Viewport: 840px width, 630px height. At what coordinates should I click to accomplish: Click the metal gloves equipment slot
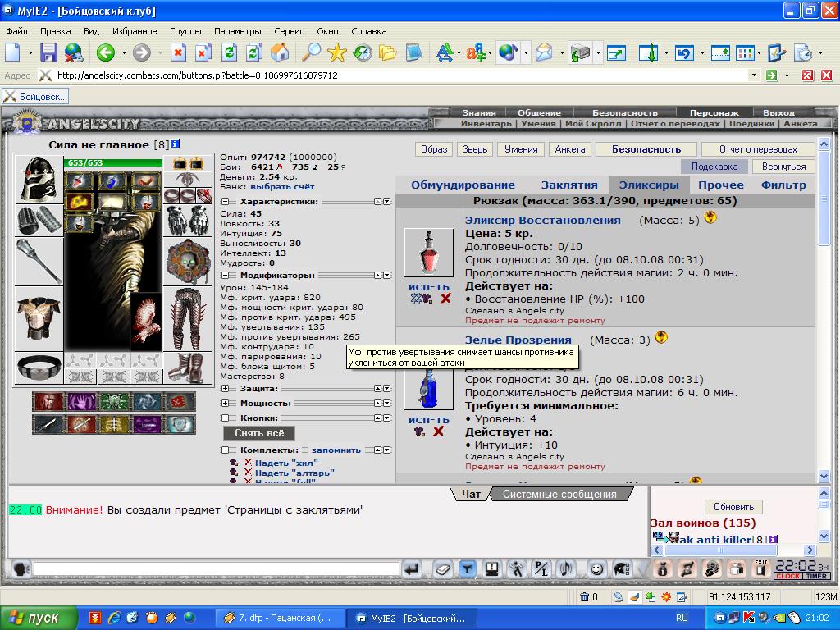click(188, 220)
